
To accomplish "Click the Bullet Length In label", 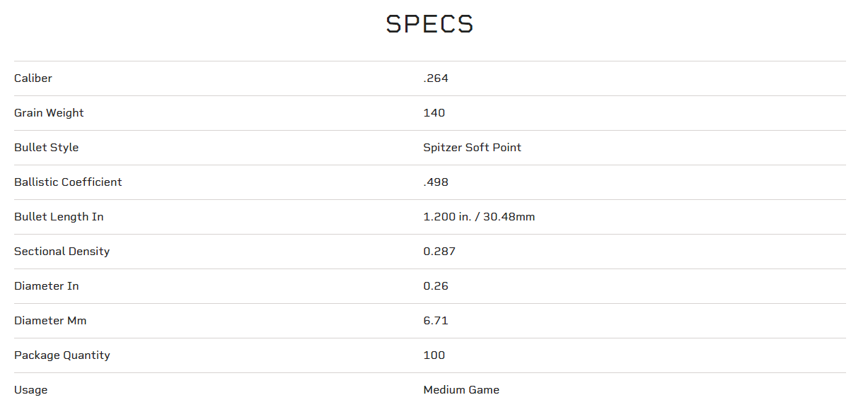I will [59, 217].
